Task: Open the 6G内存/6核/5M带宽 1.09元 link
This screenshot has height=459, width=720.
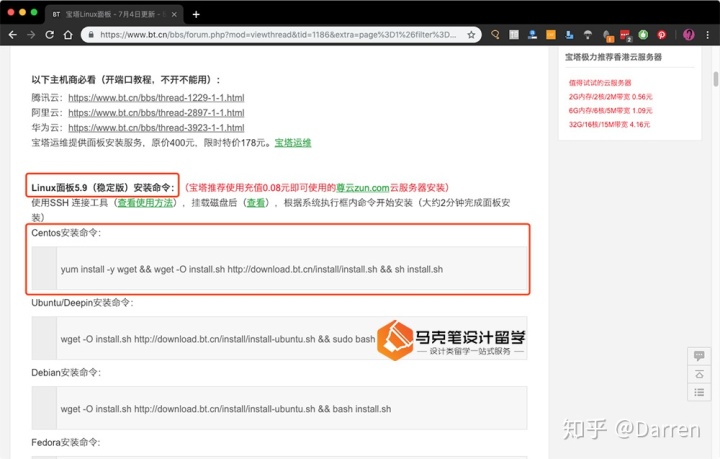Action: pyautogui.click(x=611, y=111)
